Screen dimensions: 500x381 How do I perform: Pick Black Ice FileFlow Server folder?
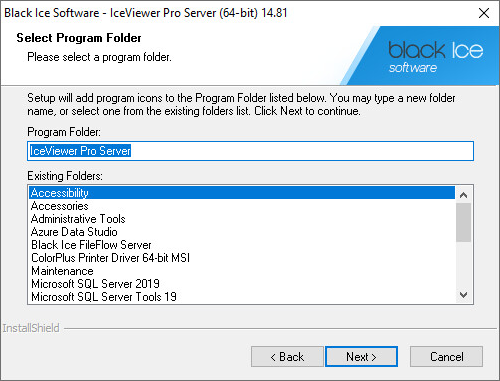point(242,245)
